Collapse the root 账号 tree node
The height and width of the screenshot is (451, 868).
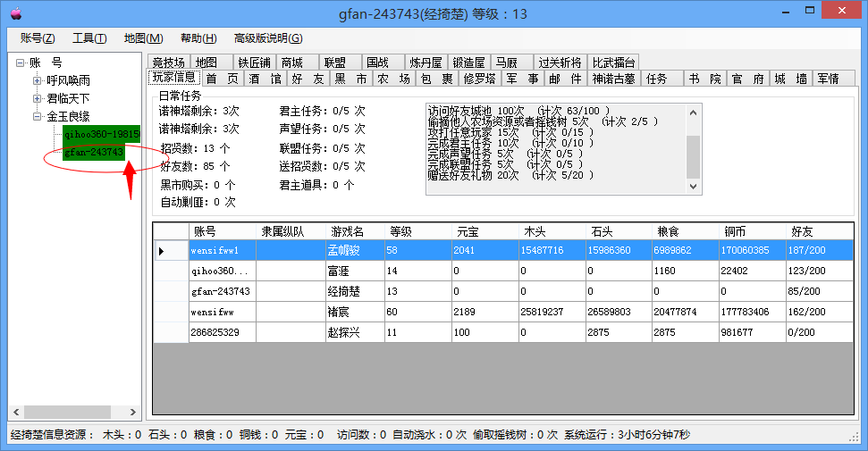tap(21, 63)
